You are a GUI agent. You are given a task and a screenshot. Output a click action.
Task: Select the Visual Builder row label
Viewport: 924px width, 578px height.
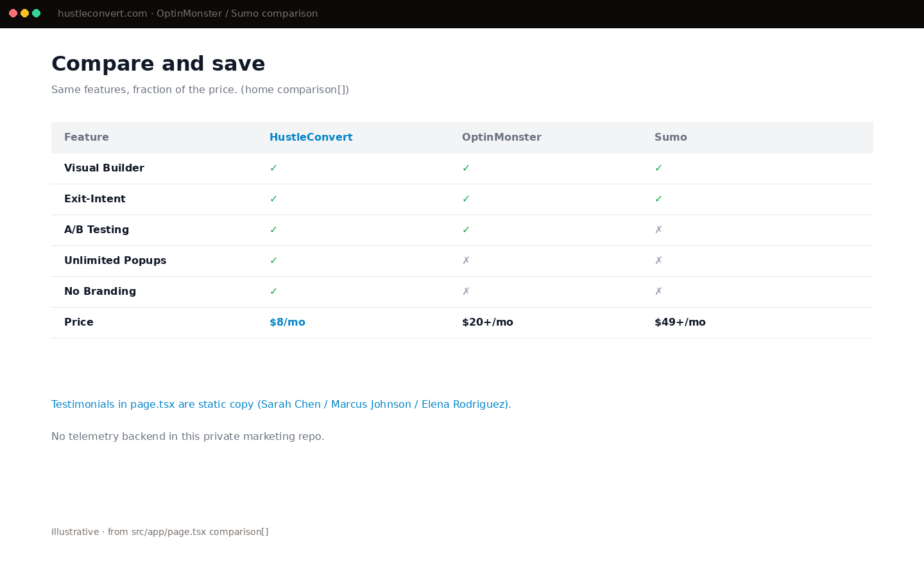coord(104,168)
